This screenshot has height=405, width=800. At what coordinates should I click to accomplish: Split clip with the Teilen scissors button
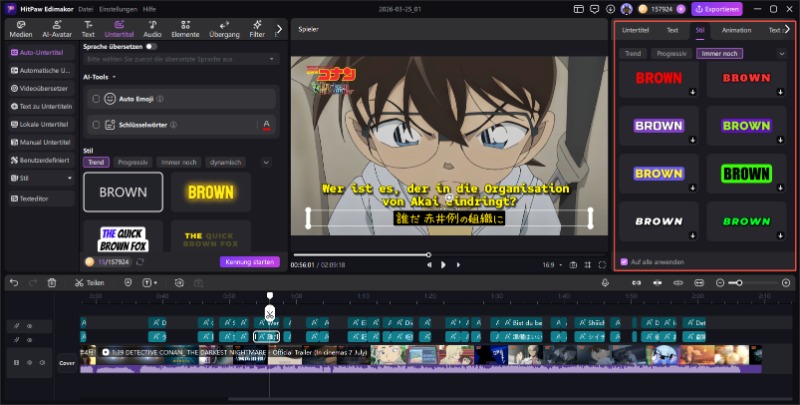pos(89,283)
